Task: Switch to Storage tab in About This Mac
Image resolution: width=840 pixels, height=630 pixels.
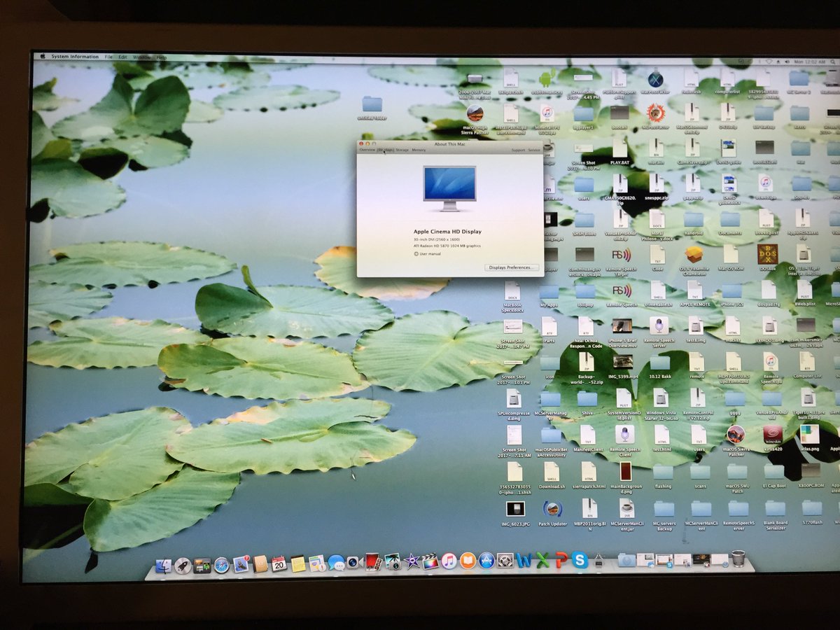Action: 402,150
